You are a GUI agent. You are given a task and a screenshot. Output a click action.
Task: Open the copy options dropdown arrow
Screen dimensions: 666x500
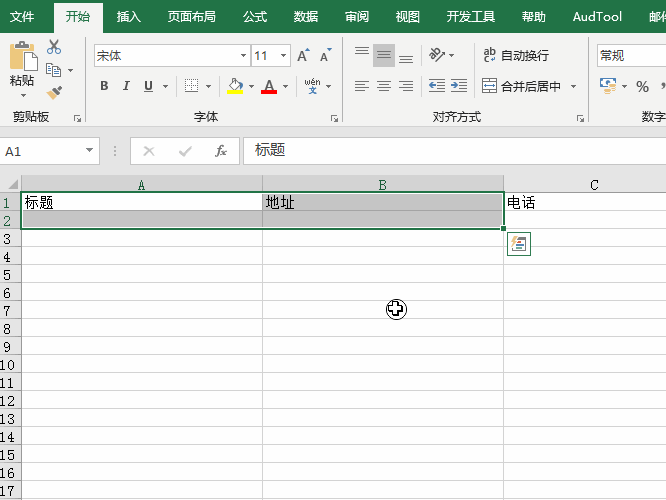coord(71,71)
